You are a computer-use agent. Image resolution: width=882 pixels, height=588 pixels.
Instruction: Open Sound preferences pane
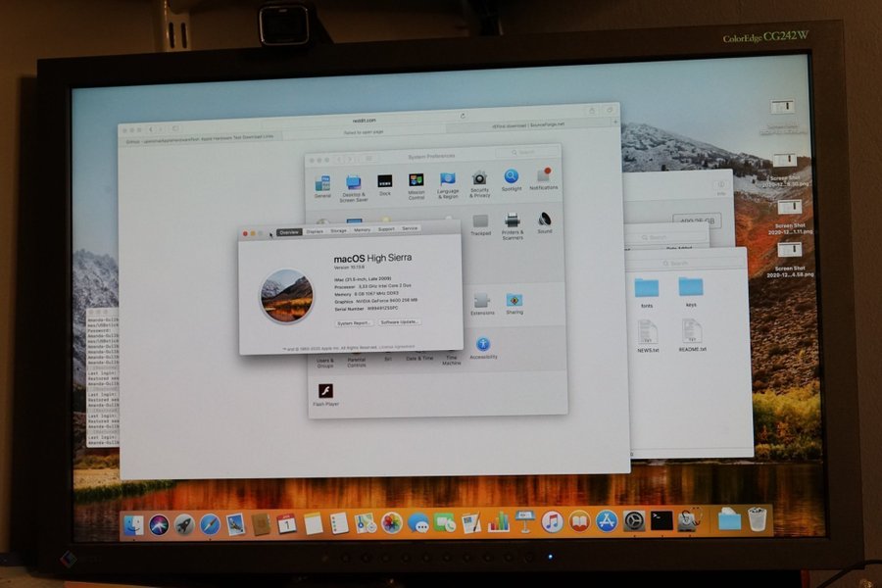click(x=544, y=222)
